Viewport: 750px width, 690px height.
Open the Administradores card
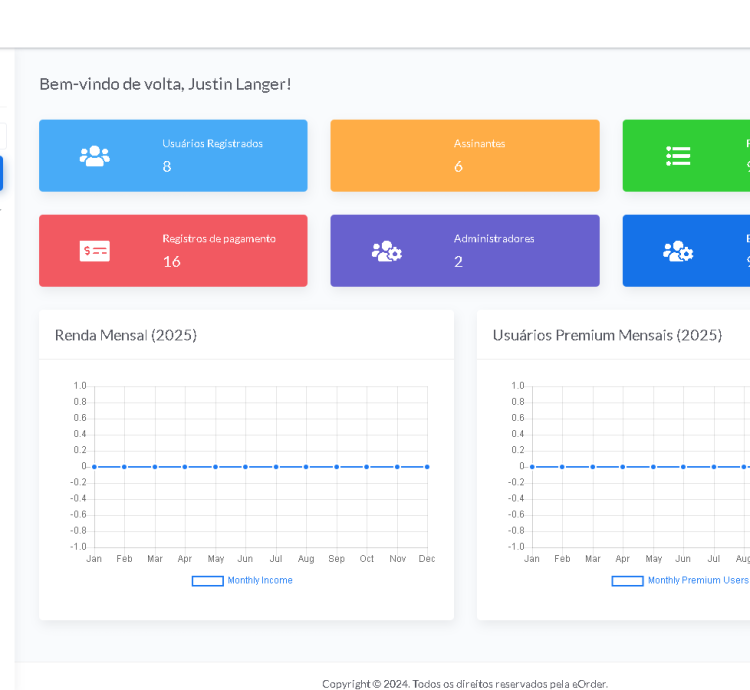(x=464, y=251)
